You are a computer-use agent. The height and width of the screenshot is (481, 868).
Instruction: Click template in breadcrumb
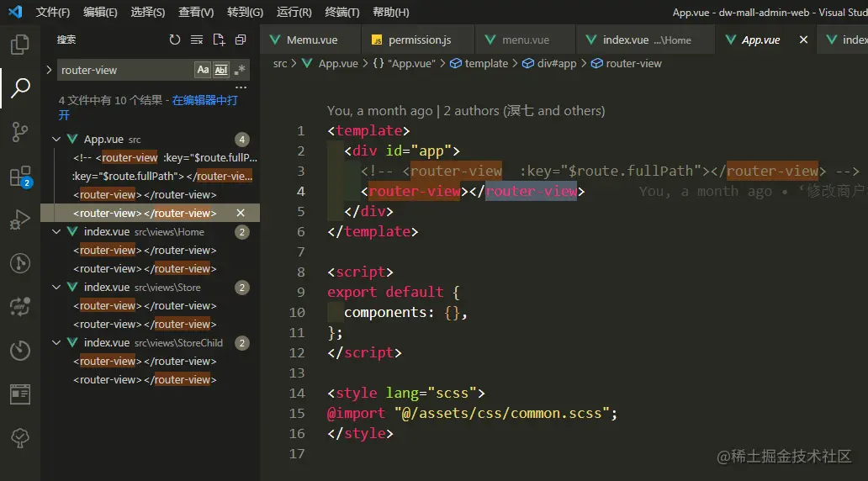pyautogui.click(x=479, y=64)
